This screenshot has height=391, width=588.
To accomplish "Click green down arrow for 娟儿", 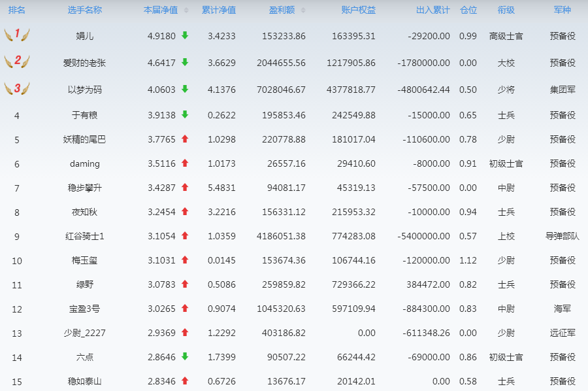I will [185, 36].
